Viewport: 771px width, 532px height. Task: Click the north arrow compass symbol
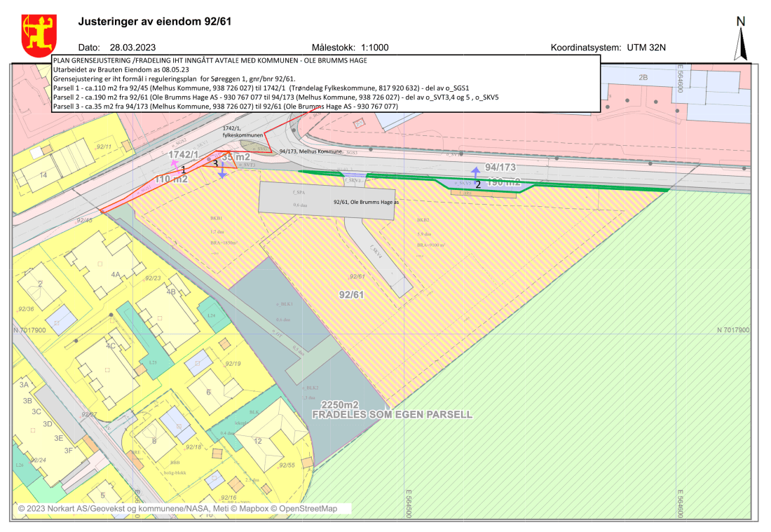(740, 39)
